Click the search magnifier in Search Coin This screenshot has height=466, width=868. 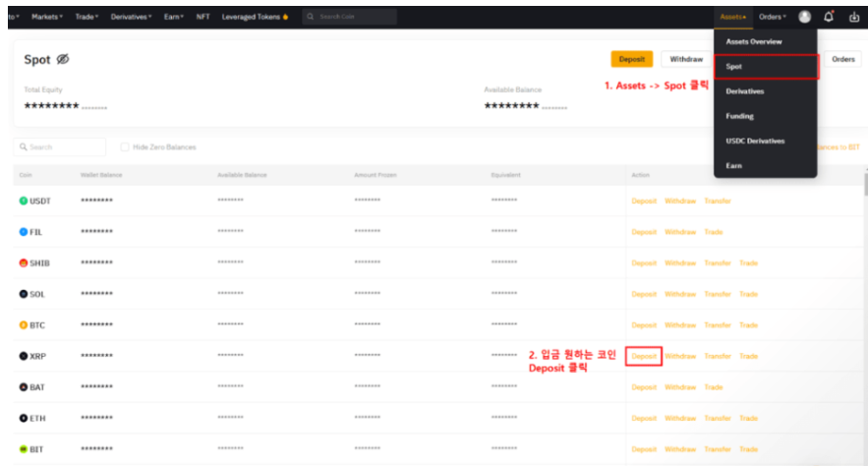click(x=310, y=17)
